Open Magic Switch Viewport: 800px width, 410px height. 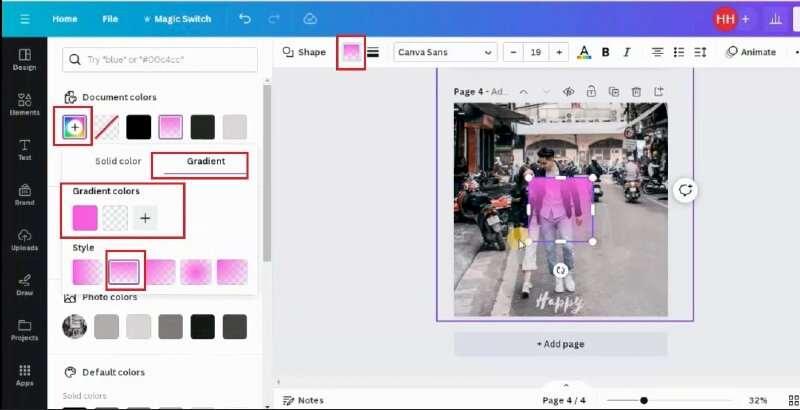click(x=177, y=19)
